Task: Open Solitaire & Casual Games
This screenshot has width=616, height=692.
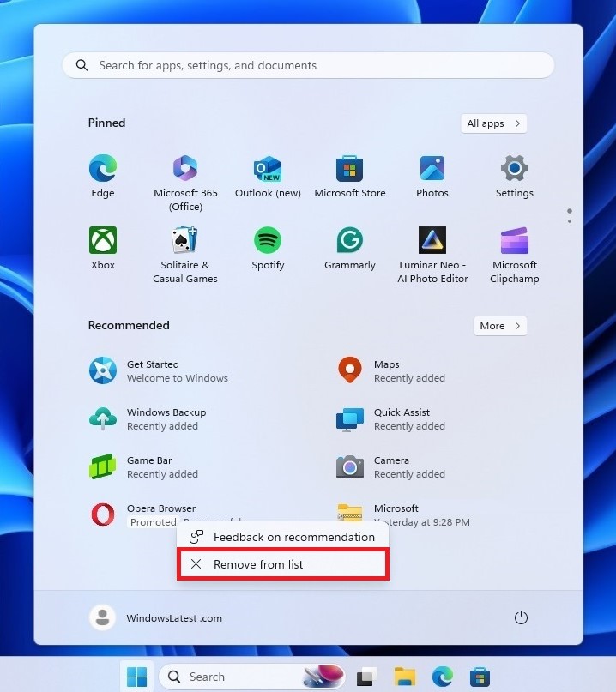Action: (185, 255)
